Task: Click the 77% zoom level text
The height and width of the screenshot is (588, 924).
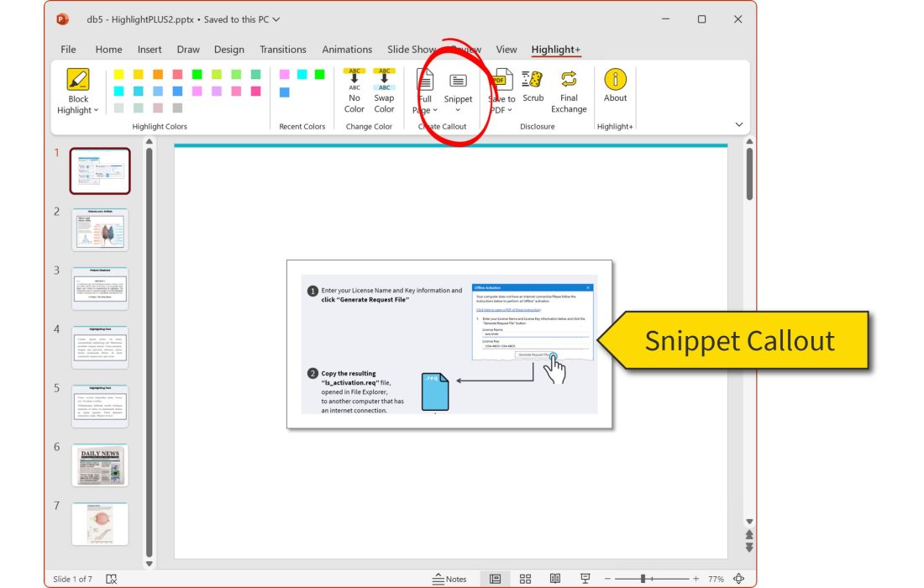Action: (716, 579)
